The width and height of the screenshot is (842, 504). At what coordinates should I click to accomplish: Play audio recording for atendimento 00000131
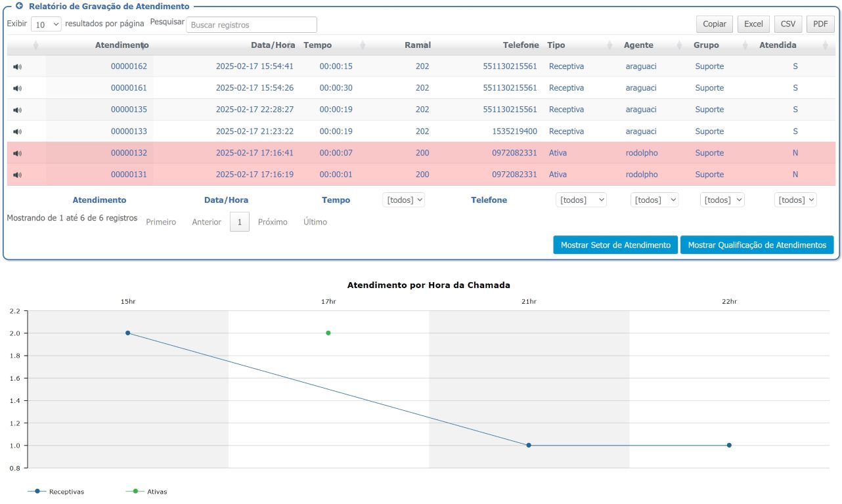[17, 175]
